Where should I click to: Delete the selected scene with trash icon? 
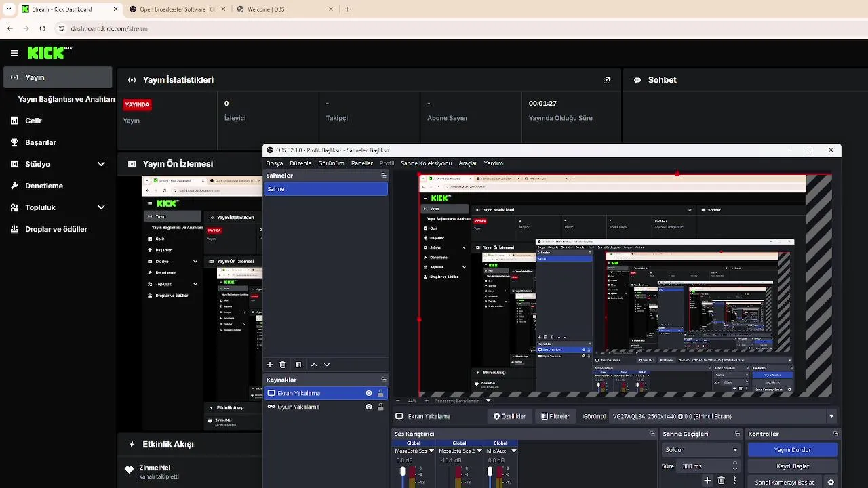283,365
